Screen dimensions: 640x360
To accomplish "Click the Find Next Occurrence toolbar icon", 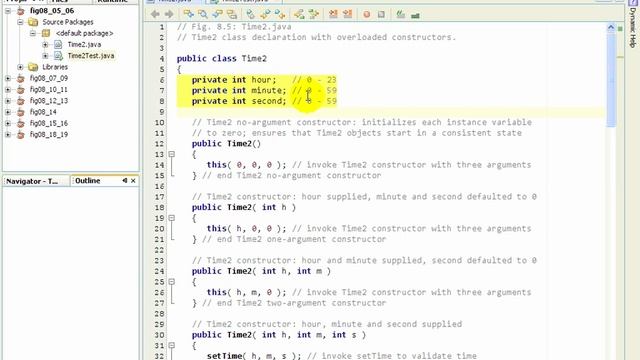I will tap(218, 15).
